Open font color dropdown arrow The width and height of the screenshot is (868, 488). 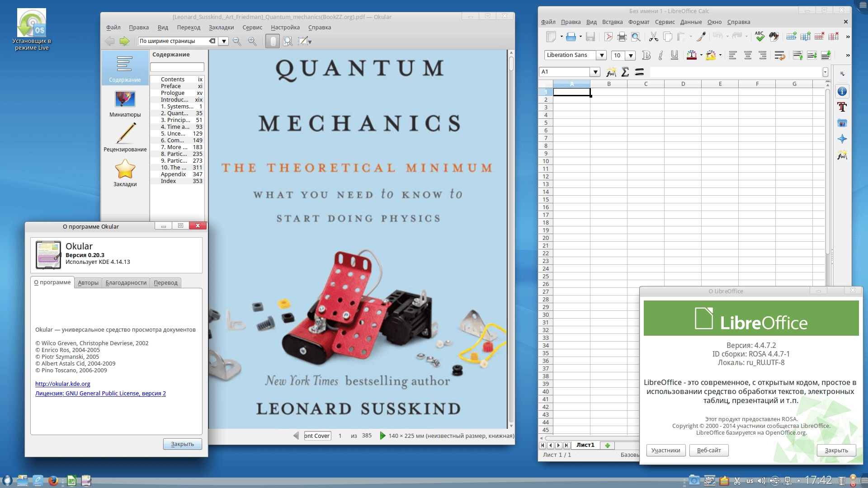[x=701, y=56]
